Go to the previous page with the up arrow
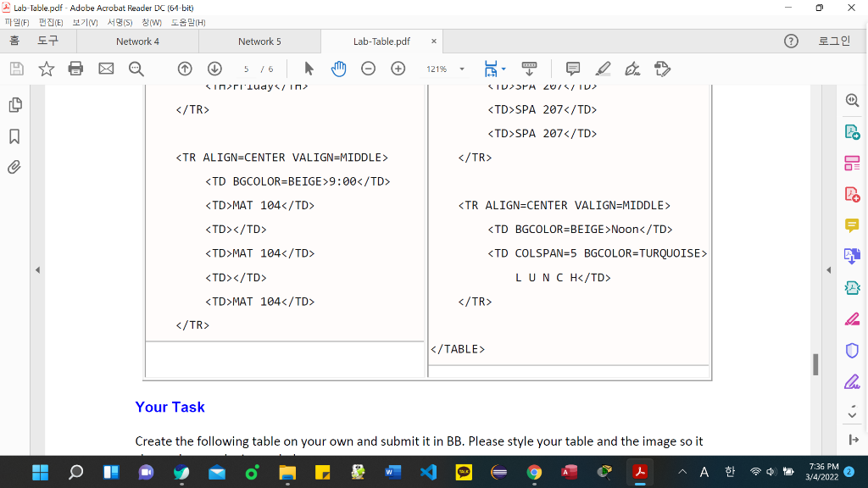The image size is (868, 488). pos(185,69)
